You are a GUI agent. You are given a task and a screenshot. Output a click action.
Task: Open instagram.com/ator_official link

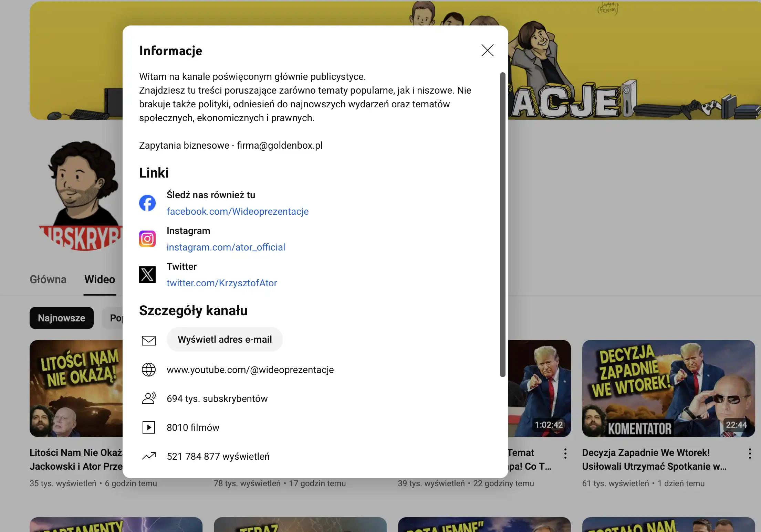pyautogui.click(x=226, y=247)
